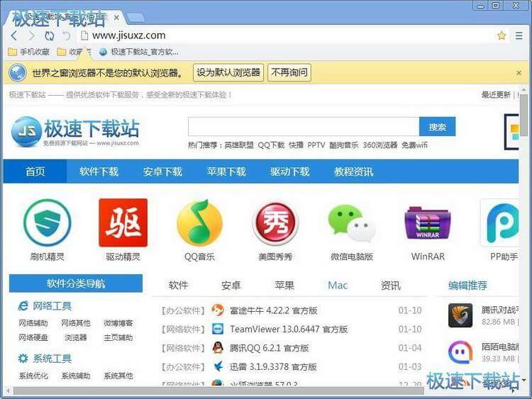Open the 苹果下载 navigation tab
Viewport: 532px width, 399px height.
coord(226,172)
